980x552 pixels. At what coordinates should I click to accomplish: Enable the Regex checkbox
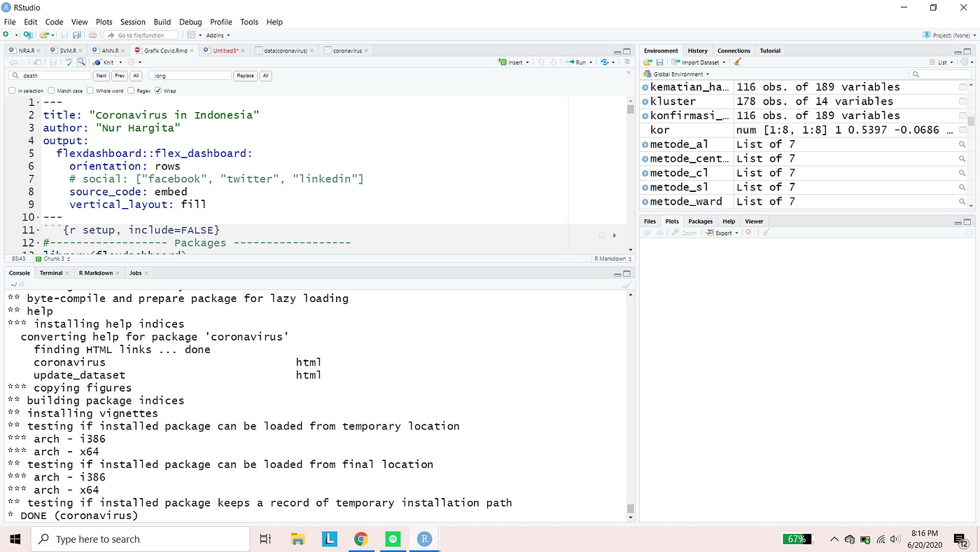click(x=131, y=90)
